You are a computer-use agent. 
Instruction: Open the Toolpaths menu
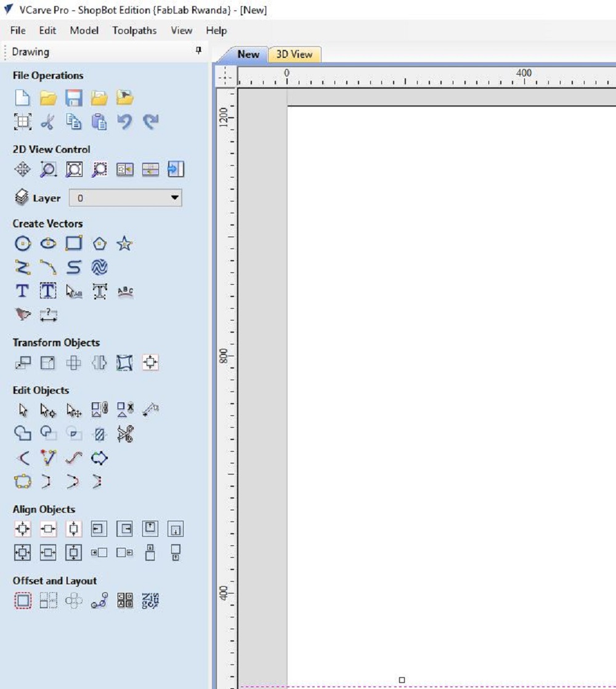click(x=134, y=30)
